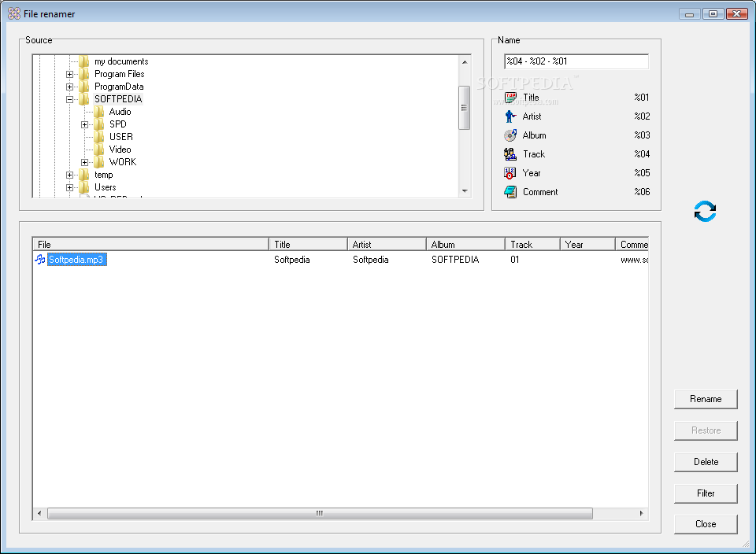Select the SPD subfolder label
The height and width of the screenshot is (554, 756).
(x=117, y=124)
